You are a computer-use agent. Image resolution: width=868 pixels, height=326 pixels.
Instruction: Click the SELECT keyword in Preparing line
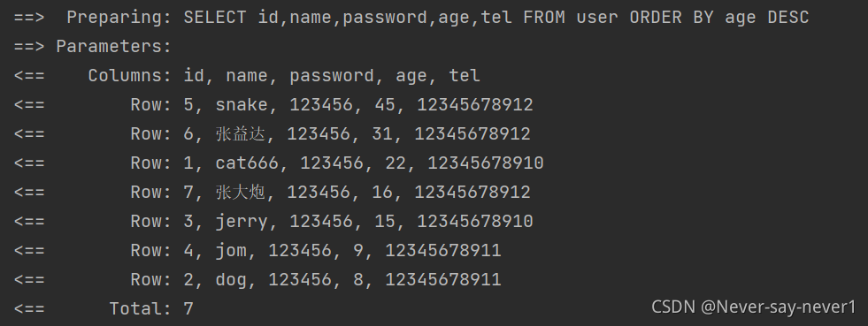click(215, 18)
